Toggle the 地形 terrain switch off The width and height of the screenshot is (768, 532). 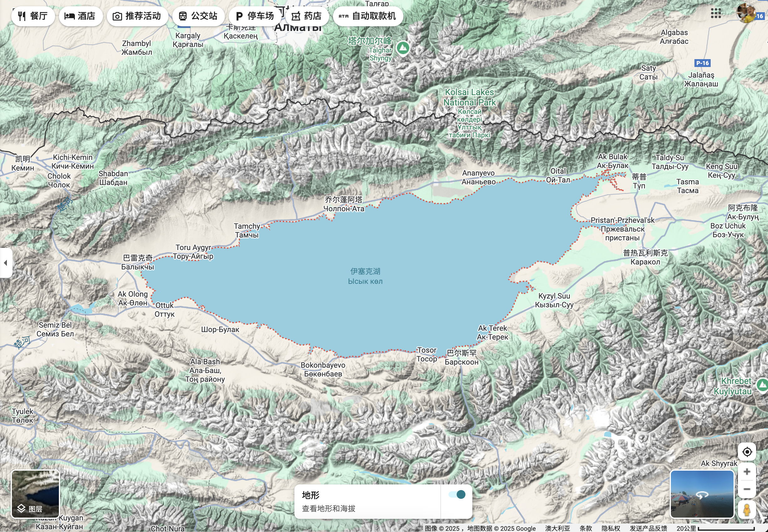click(x=457, y=494)
